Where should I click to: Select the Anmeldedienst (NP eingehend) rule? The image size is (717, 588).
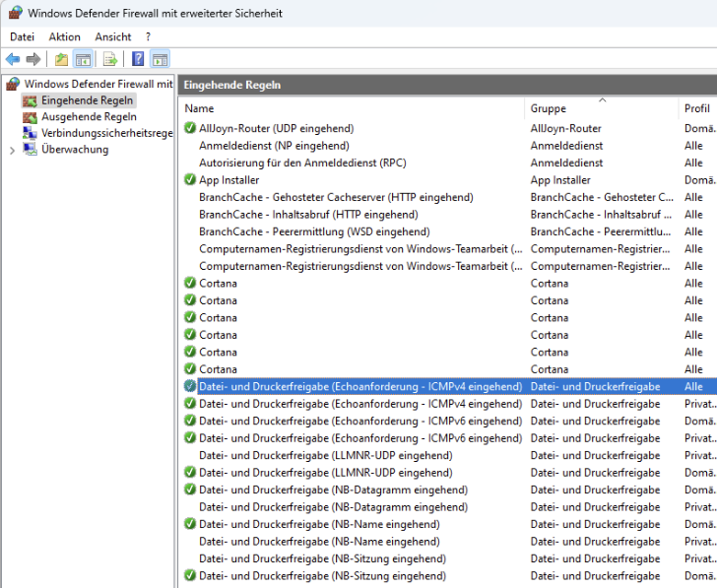pos(274,146)
